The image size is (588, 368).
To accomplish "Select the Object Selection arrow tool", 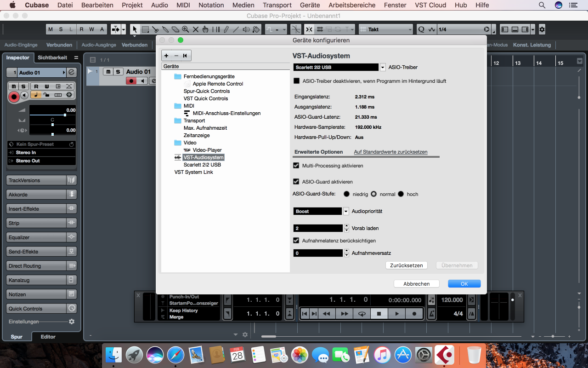I will click(135, 29).
